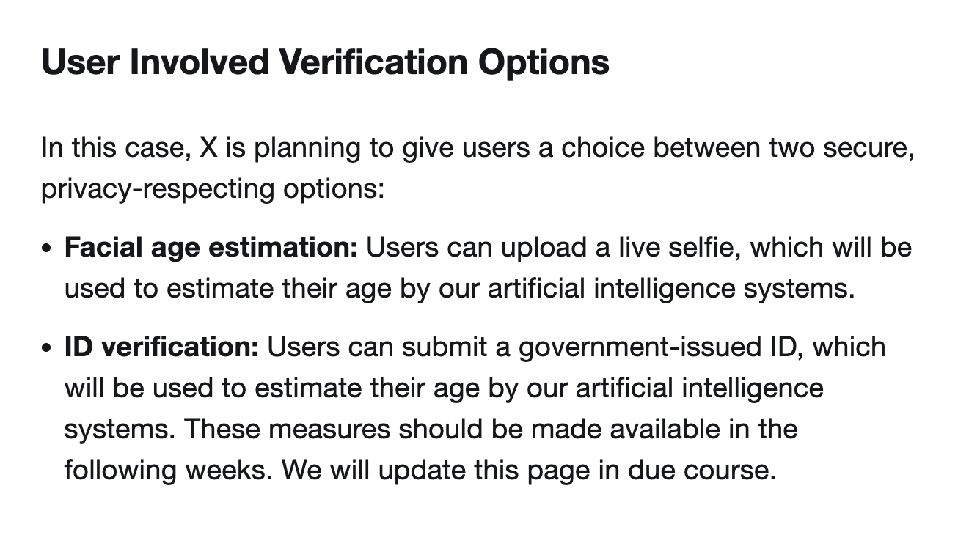
Task: Click the "User Involved Verification Options" heading
Action: (325, 62)
